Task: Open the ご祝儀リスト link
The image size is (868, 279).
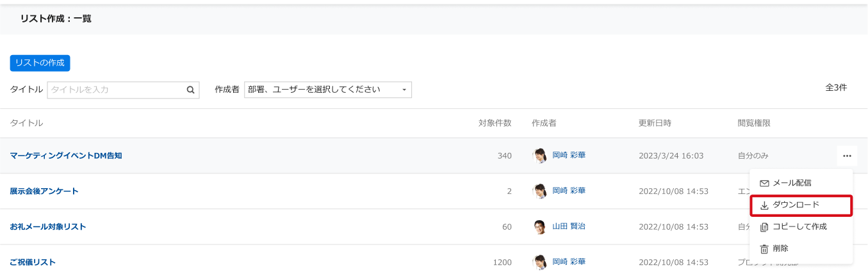Action: tap(33, 262)
